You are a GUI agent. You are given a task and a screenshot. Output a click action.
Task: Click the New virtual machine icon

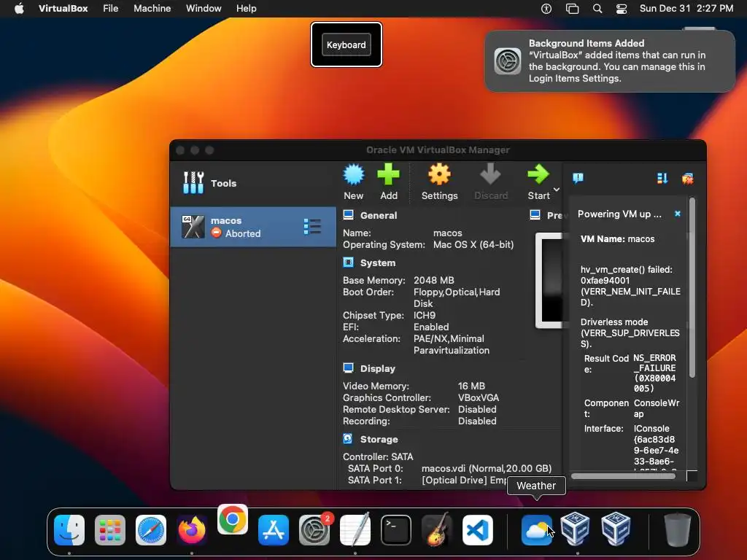[354, 175]
